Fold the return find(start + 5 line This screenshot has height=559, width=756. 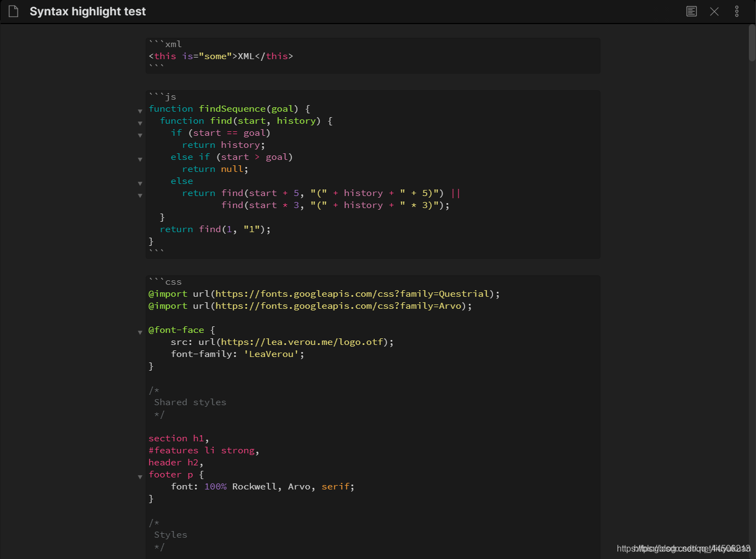point(140,195)
